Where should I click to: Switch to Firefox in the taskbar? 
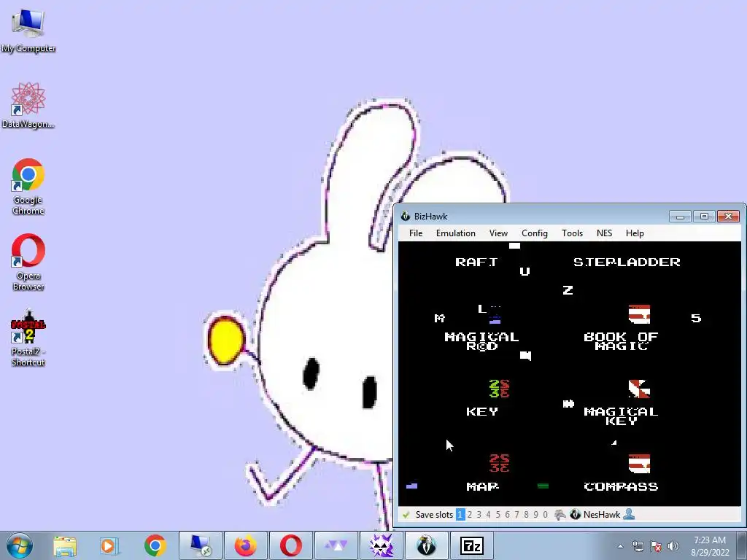(x=246, y=545)
